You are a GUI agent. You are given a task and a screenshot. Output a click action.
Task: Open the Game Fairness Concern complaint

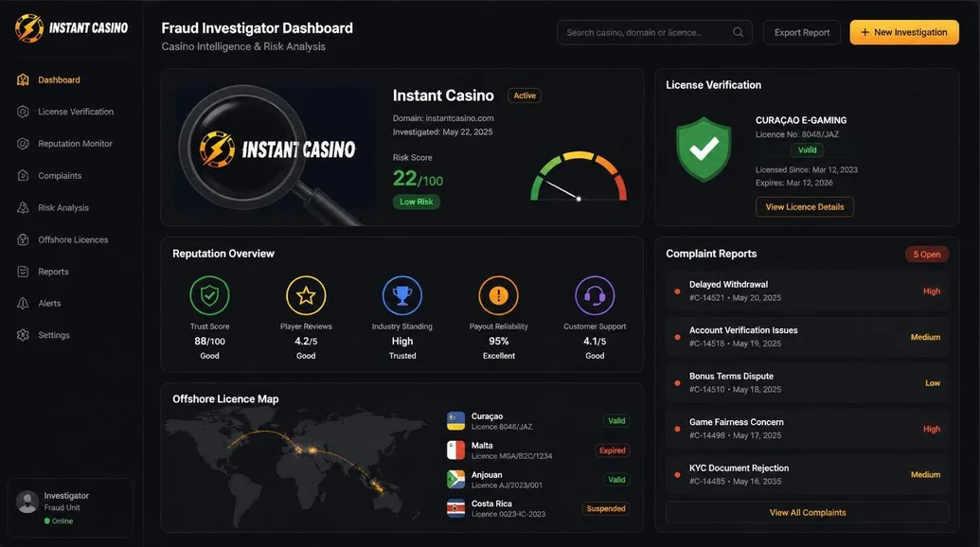807,429
